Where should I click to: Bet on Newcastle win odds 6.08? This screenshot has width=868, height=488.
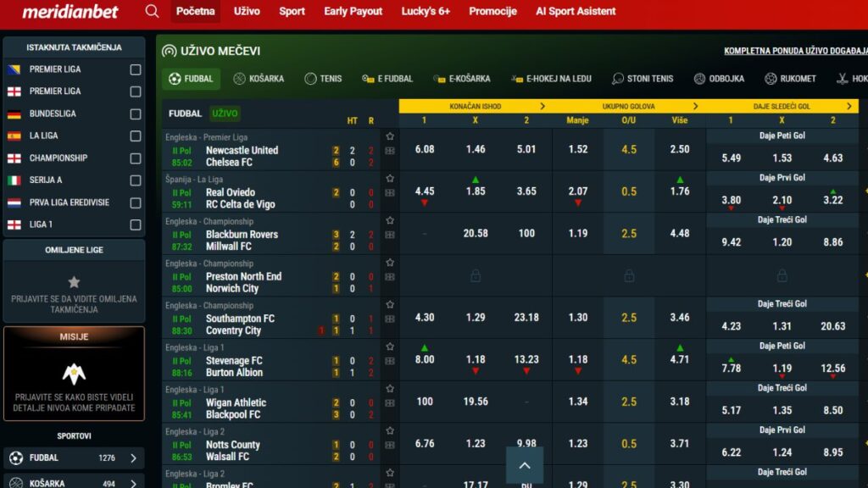[x=425, y=149]
